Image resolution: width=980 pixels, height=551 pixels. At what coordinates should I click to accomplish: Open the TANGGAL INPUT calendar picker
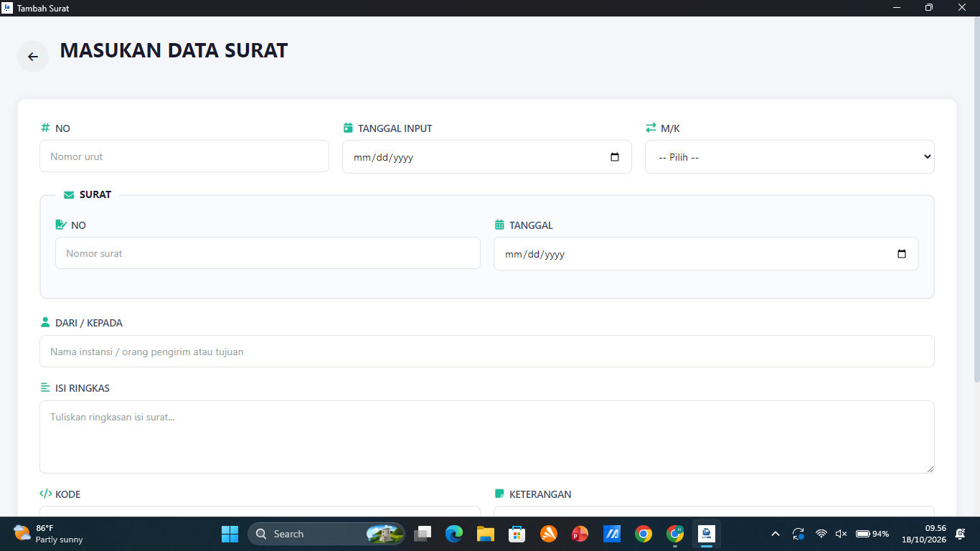point(615,157)
